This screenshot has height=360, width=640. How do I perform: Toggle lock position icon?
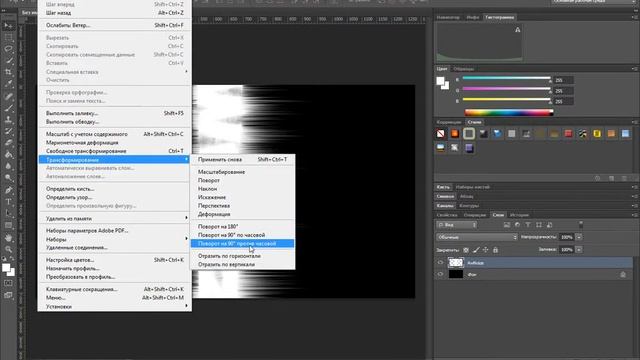tap(486, 250)
